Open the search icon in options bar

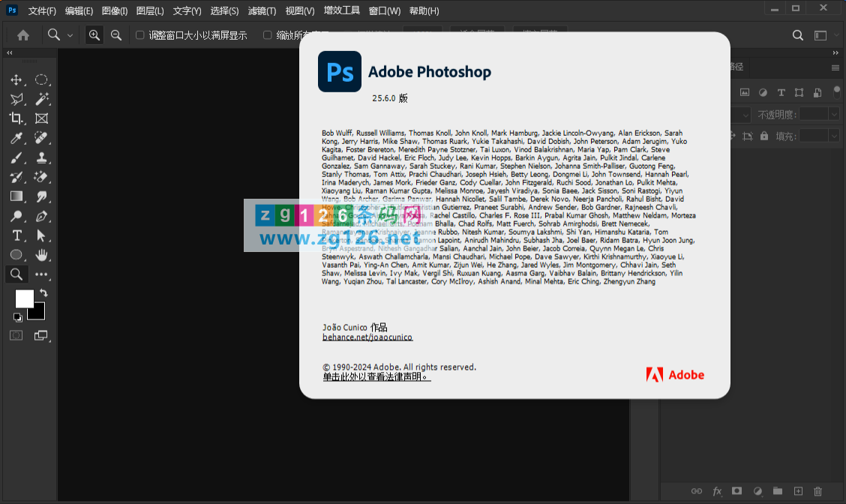798,35
